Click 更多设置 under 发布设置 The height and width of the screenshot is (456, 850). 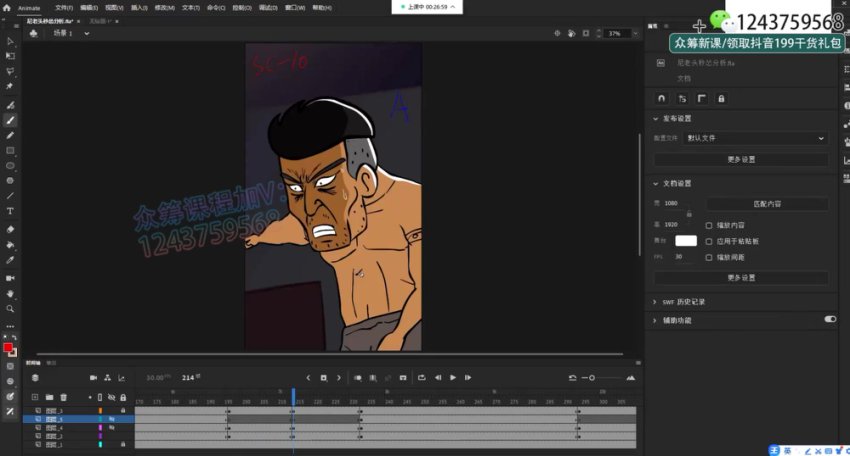pyautogui.click(x=741, y=160)
